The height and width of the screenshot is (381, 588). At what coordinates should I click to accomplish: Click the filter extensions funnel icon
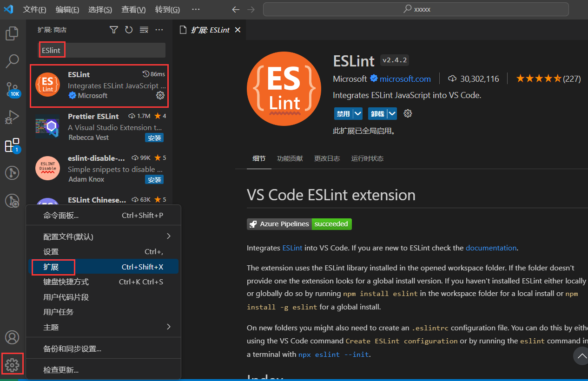tap(113, 29)
